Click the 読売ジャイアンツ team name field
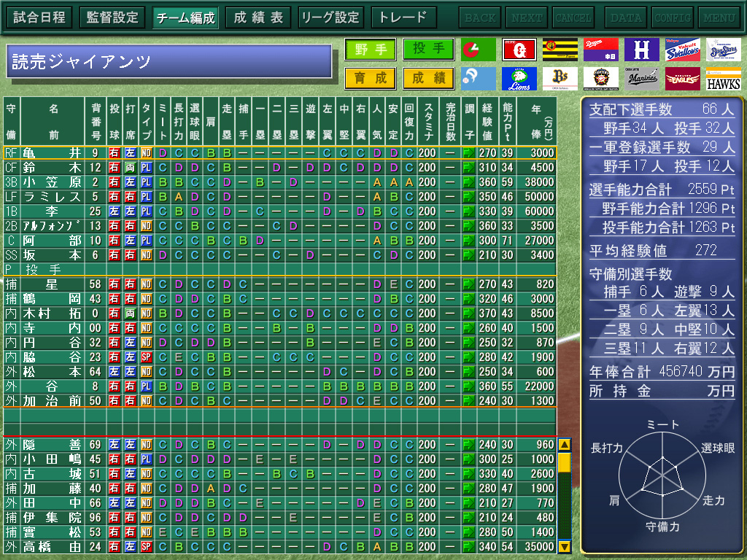Image resolution: width=747 pixels, height=560 pixels. click(169, 61)
